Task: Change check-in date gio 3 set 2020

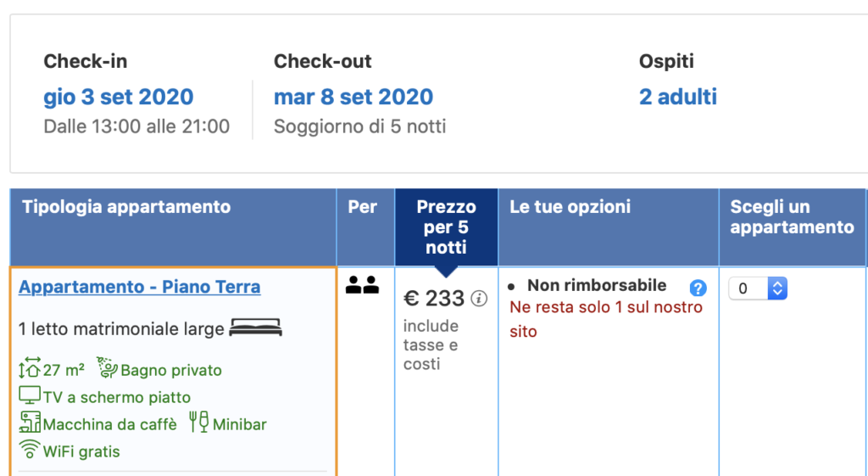Action: pos(119,97)
